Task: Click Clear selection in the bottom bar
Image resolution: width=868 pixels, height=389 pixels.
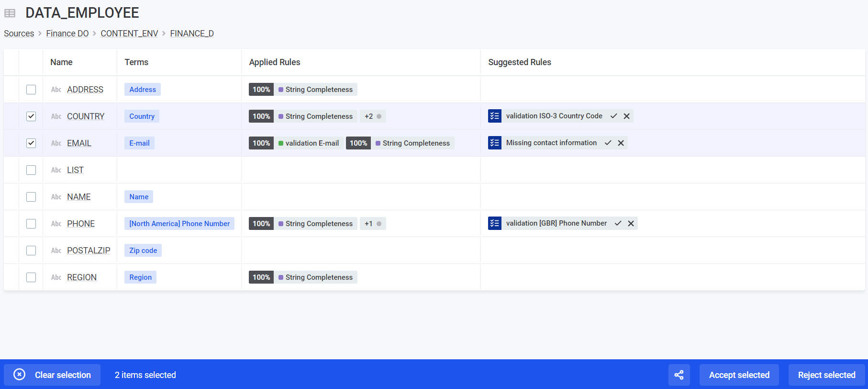Action: coord(53,375)
